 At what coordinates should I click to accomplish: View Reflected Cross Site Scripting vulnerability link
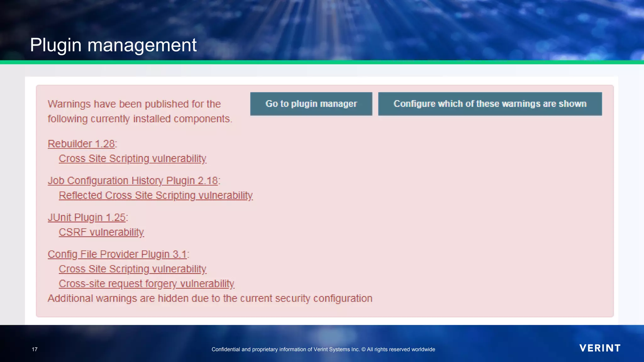point(156,195)
